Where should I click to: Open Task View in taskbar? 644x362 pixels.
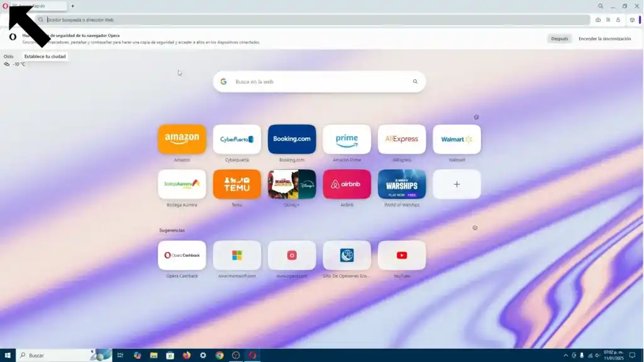[120, 356]
